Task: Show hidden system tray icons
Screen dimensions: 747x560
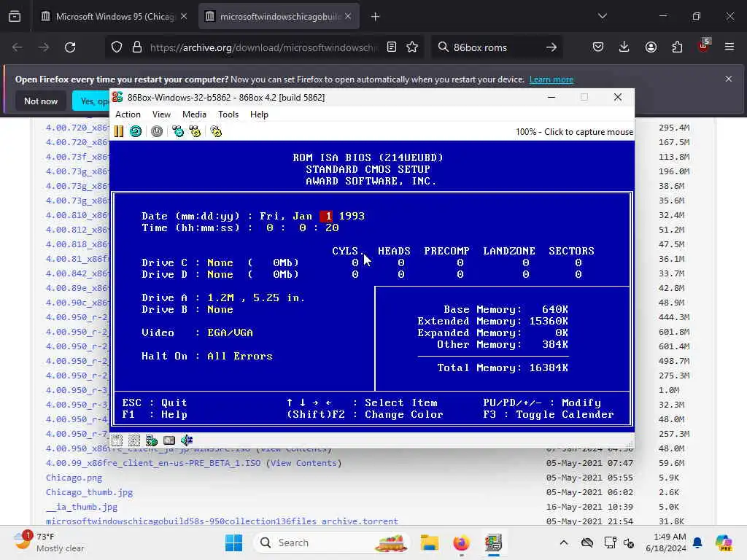Action: tap(564, 542)
